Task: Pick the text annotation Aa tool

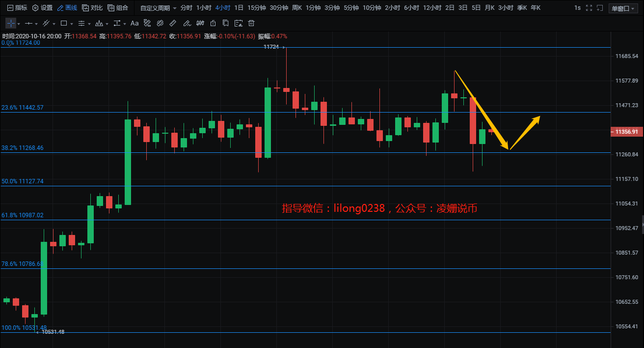Action: point(134,23)
